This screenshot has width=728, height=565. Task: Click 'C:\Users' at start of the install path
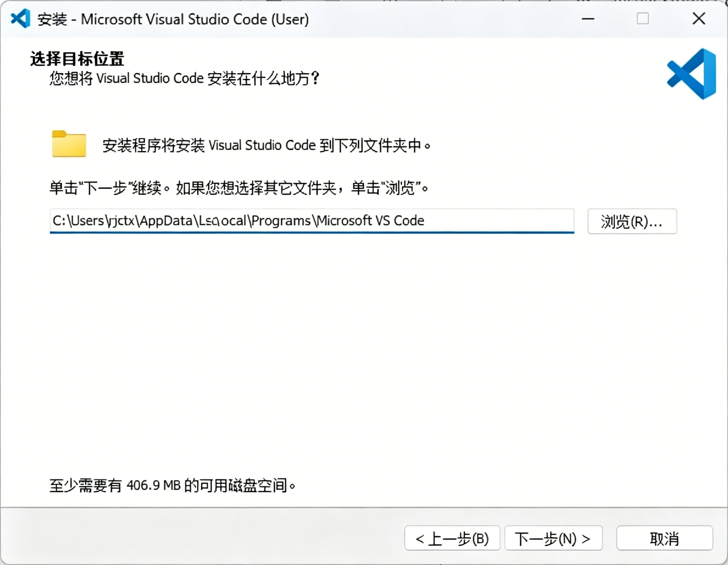pyautogui.click(x=78, y=221)
